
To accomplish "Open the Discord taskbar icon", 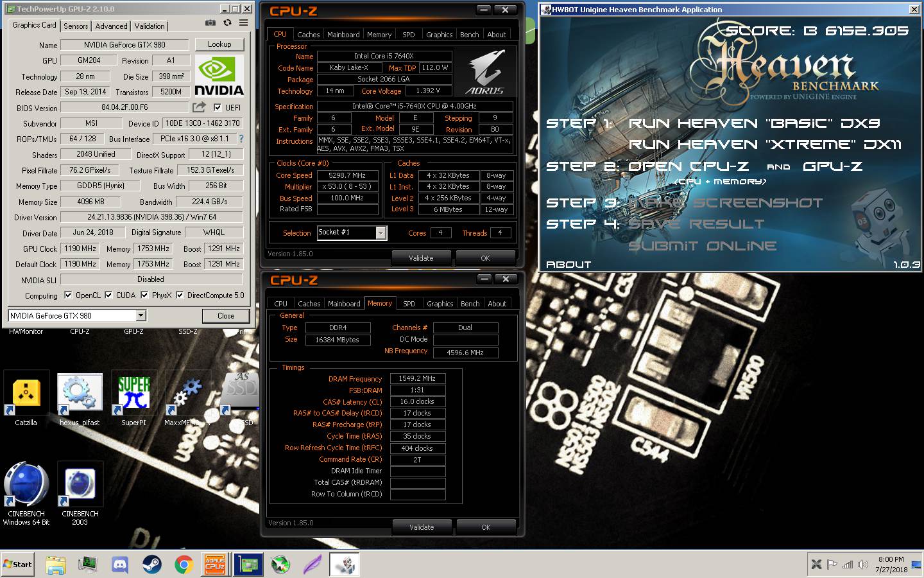I will tap(120, 565).
